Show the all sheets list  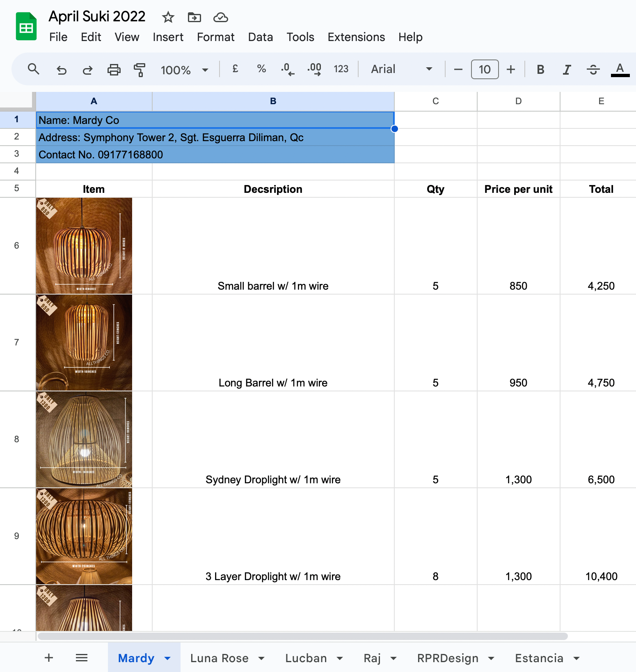click(82, 658)
